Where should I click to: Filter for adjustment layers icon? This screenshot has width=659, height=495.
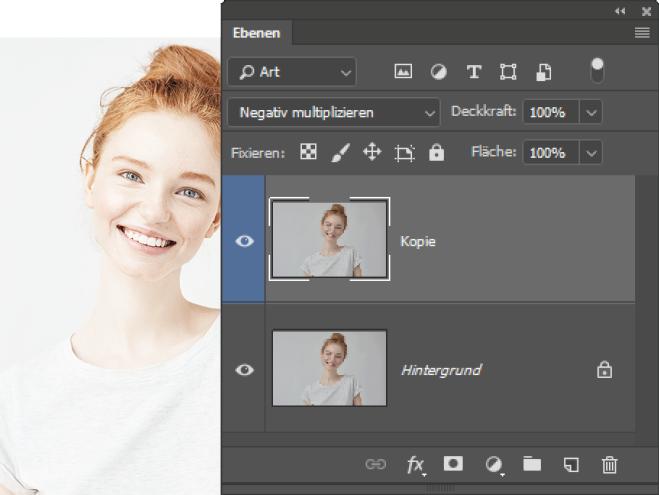click(x=438, y=72)
